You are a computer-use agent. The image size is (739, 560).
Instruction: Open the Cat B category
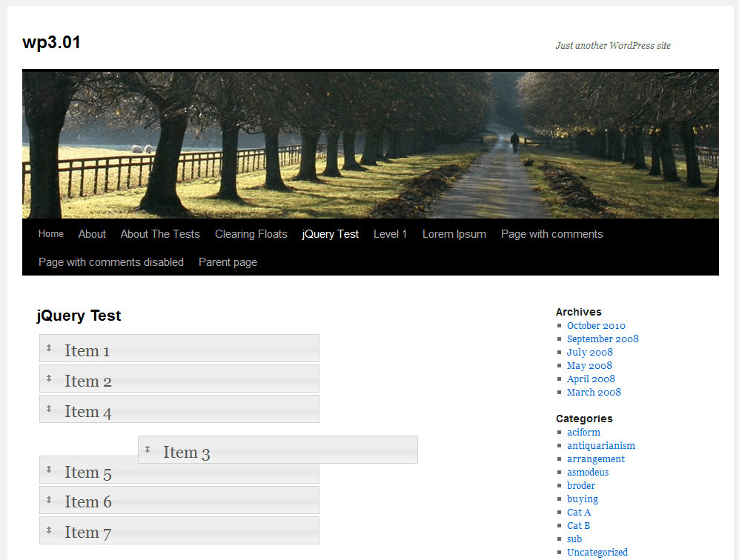click(578, 525)
